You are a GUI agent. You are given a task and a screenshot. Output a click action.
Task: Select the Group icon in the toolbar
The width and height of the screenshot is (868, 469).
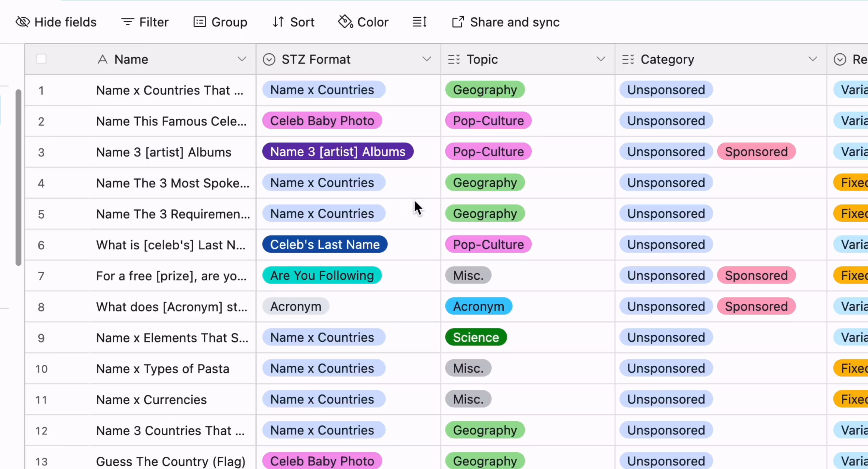tap(199, 21)
